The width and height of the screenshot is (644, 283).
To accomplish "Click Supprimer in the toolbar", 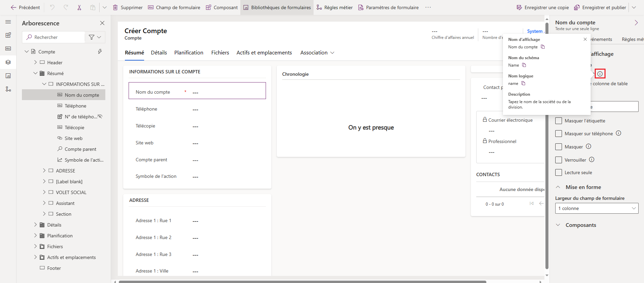I will [128, 7].
